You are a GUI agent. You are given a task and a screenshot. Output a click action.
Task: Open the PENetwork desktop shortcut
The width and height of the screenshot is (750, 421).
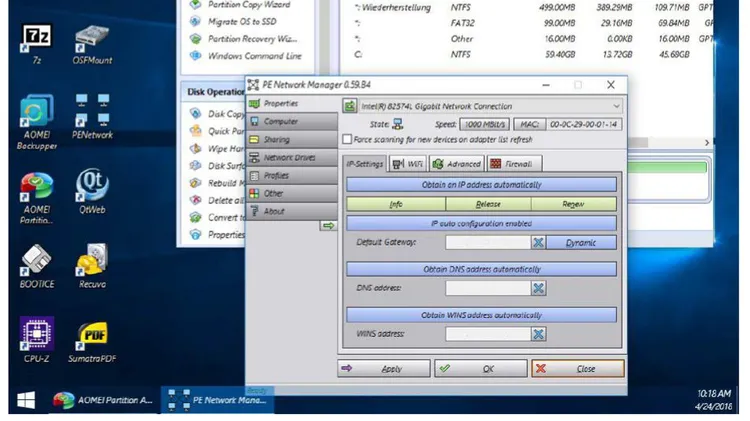point(92,117)
